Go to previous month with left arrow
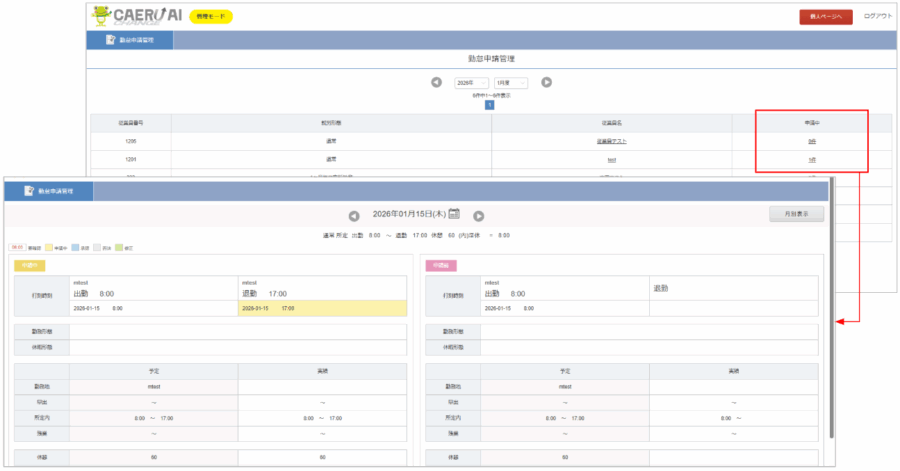The image size is (900, 471). click(436, 82)
